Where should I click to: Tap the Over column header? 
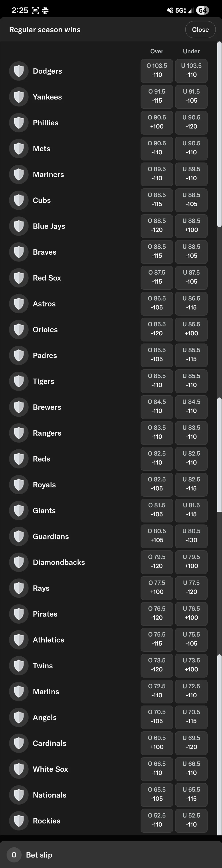tap(157, 51)
